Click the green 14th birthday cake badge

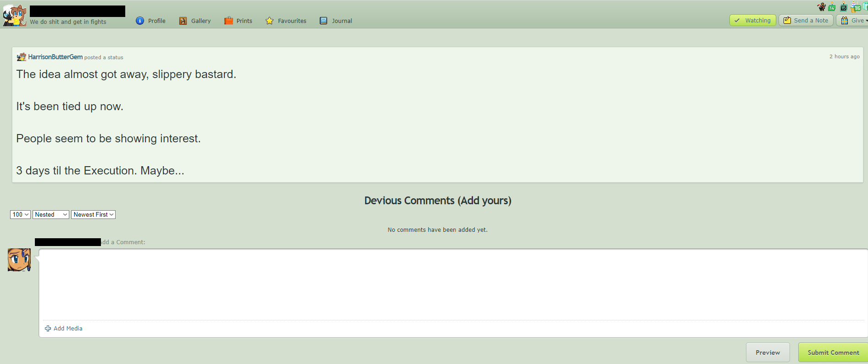(x=832, y=7)
